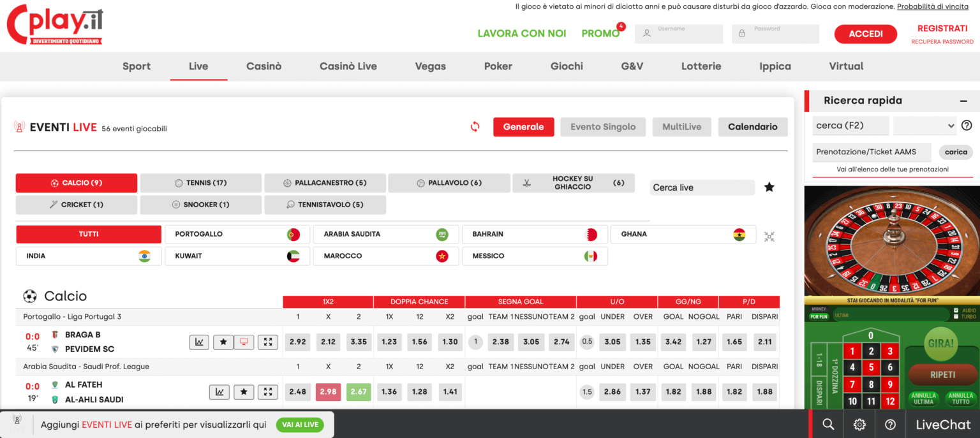980x438 pixels.
Task: Select the SNOOKER (1) sport tab
Action: pos(201,205)
